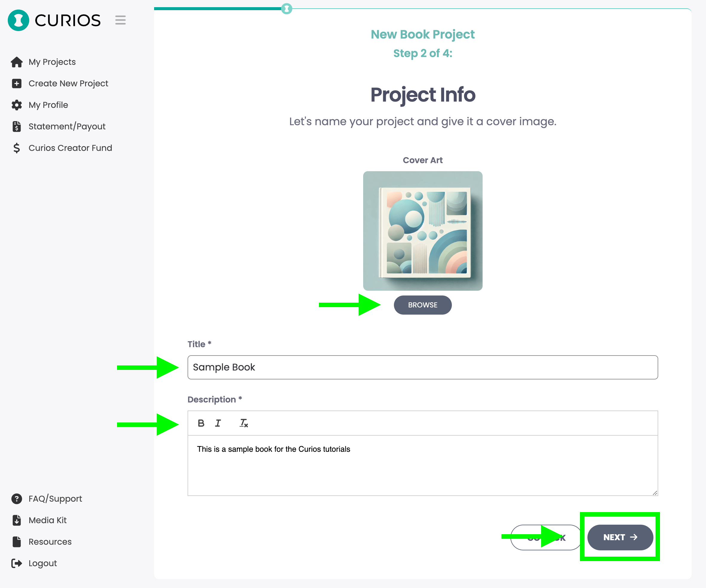Open Media Kit link

[47, 520]
